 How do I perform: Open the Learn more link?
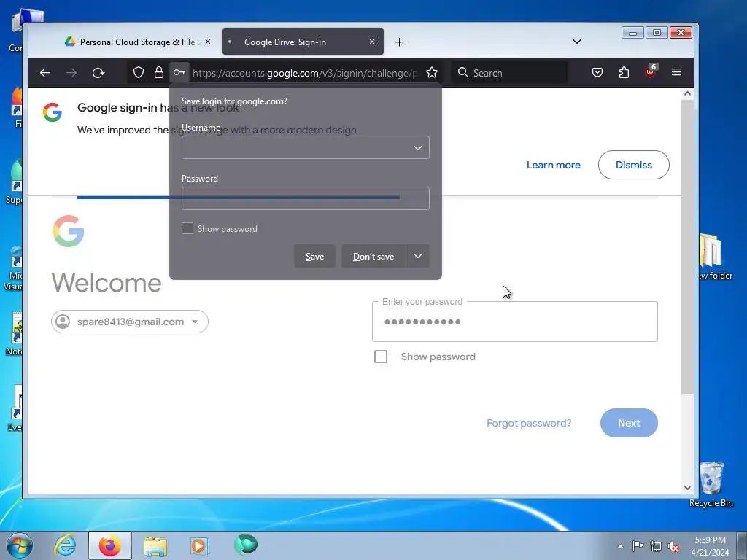point(553,165)
